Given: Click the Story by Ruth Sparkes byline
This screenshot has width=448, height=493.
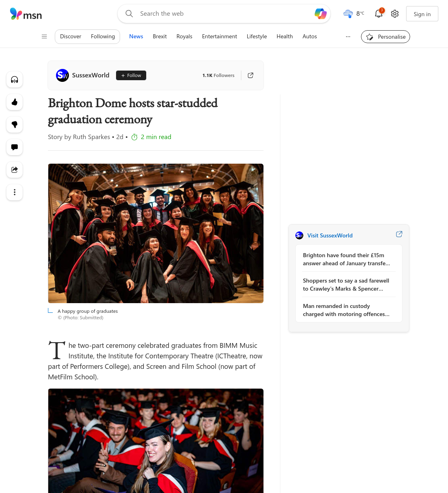Looking at the screenshot, I should tap(79, 137).
